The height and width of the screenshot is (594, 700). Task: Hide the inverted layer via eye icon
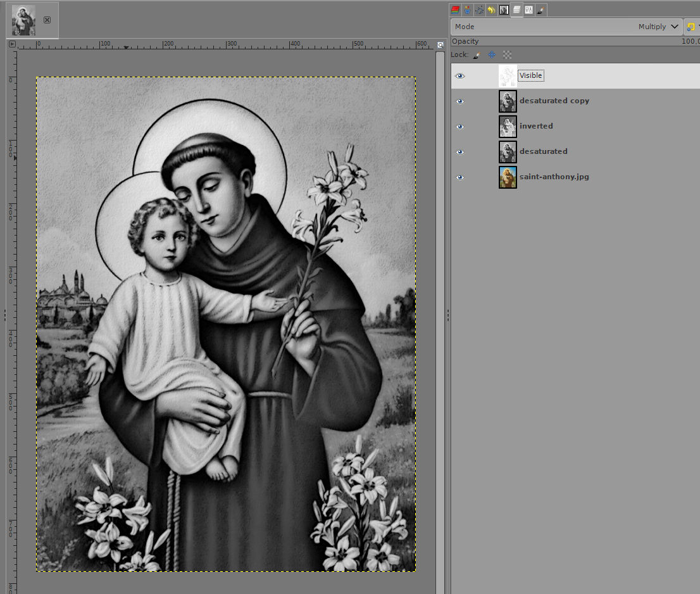point(460,127)
